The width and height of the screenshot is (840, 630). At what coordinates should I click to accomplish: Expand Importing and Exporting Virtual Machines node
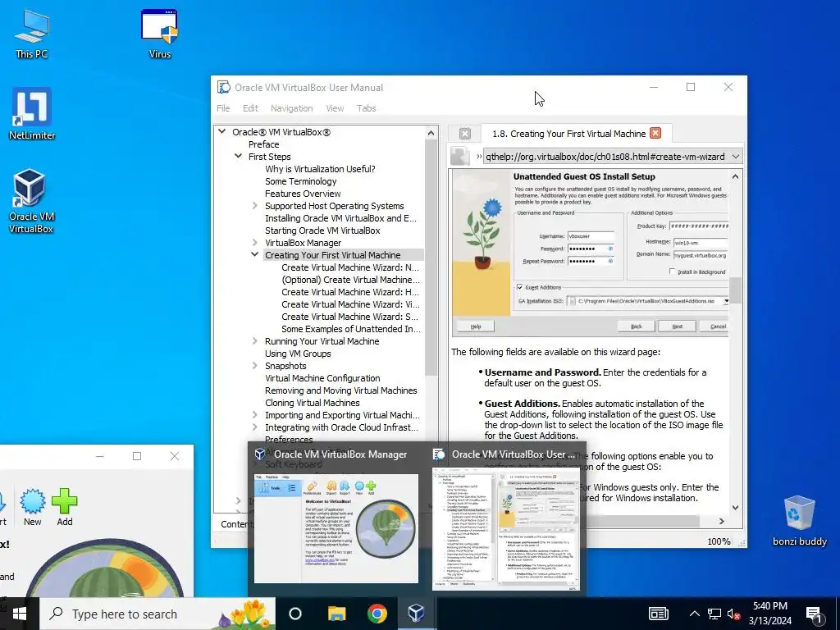click(255, 415)
